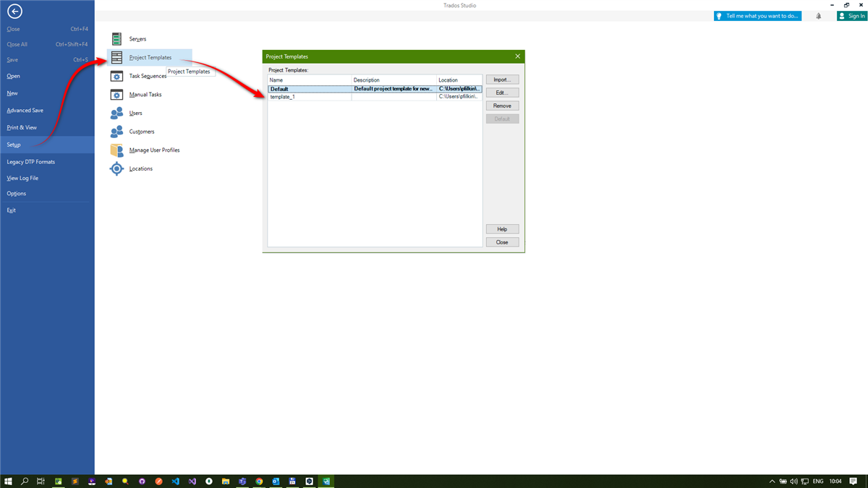Open the Locations target icon
The height and width of the screenshot is (488, 868).
pos(116,168)
